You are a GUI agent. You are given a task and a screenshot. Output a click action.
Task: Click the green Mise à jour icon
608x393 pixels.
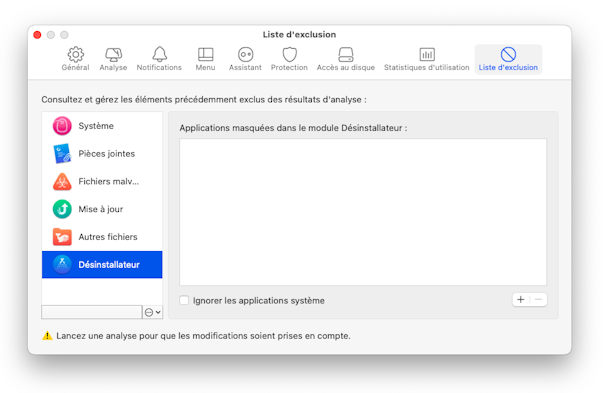click(x=62, y=209)
